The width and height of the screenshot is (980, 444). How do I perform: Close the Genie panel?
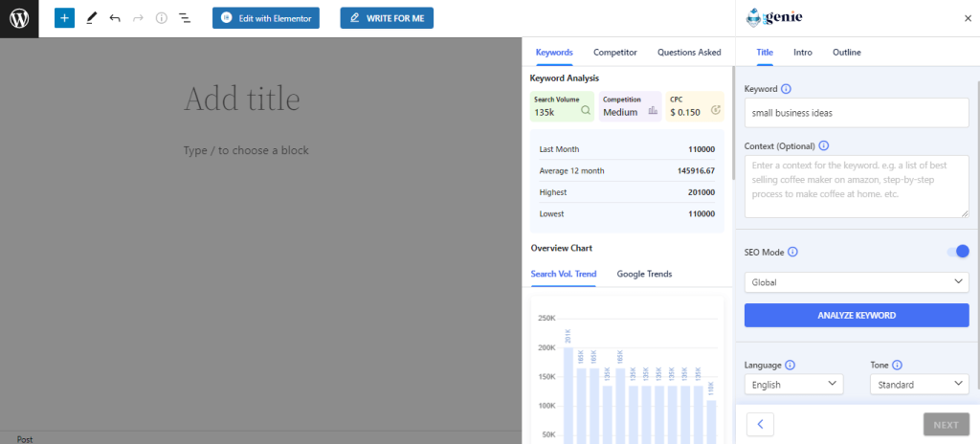(x=968, y=18)
